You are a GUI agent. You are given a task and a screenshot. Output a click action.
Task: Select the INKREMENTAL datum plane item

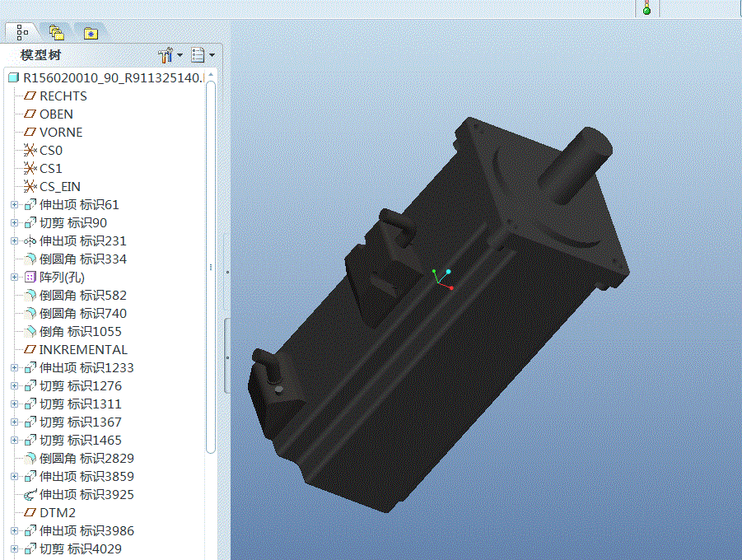tap(83, 350)
